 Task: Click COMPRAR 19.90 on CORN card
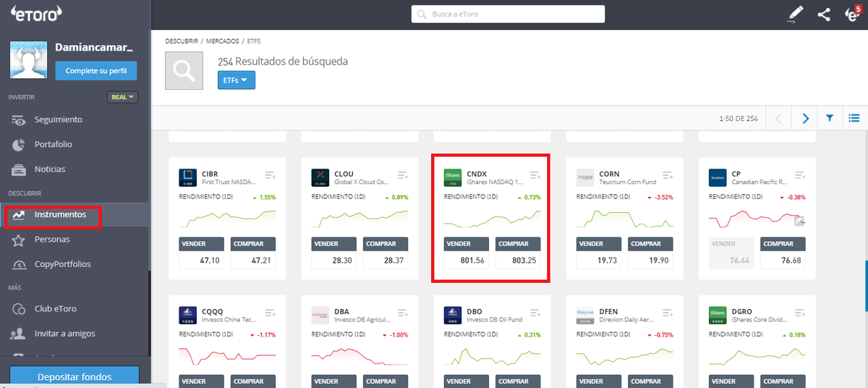[652, 253]
